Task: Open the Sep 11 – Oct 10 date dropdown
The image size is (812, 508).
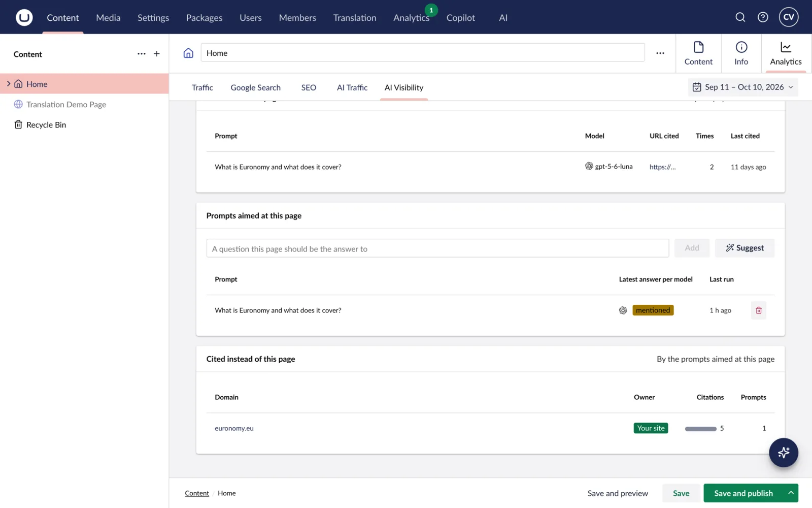Action: pos(743,87)
